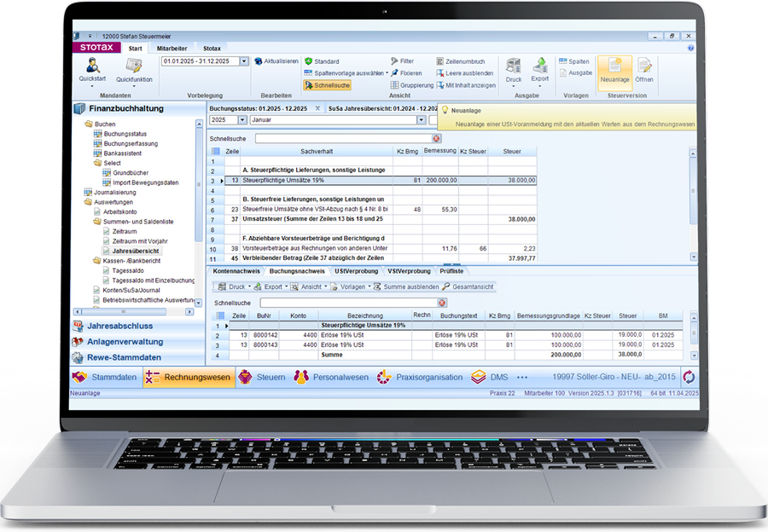Open the DMS area
768x532 pixels.
pyautogui.click(x=490, y=378)
